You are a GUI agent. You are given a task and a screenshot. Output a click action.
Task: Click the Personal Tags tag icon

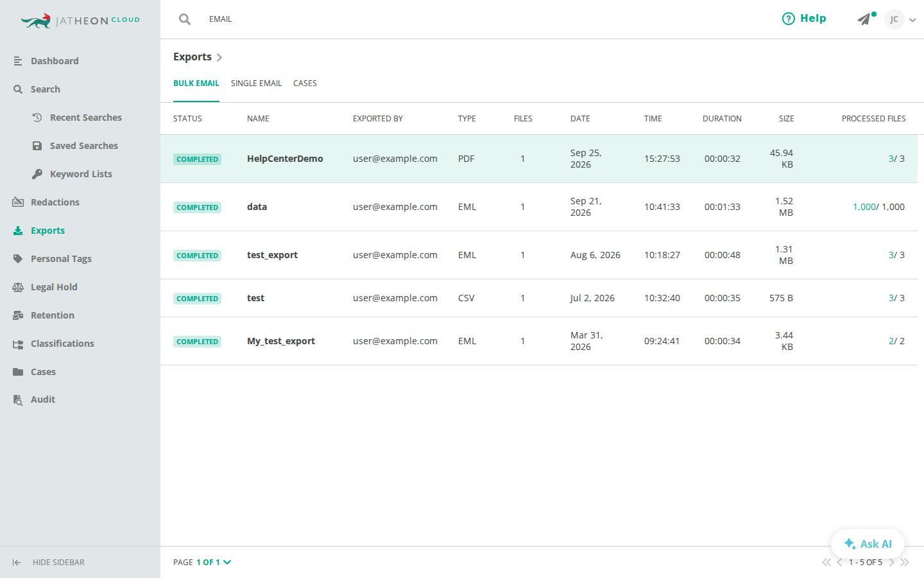pos(18,259)
